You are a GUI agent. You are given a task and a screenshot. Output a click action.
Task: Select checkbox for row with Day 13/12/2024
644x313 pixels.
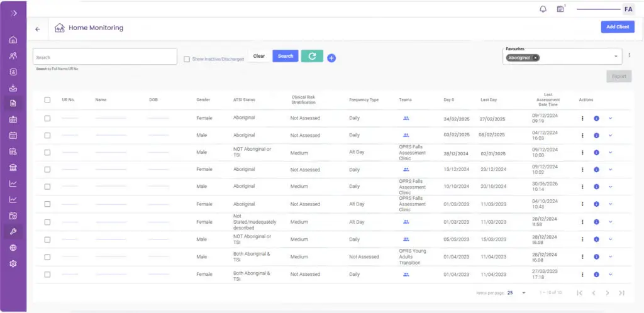[47, 170]
